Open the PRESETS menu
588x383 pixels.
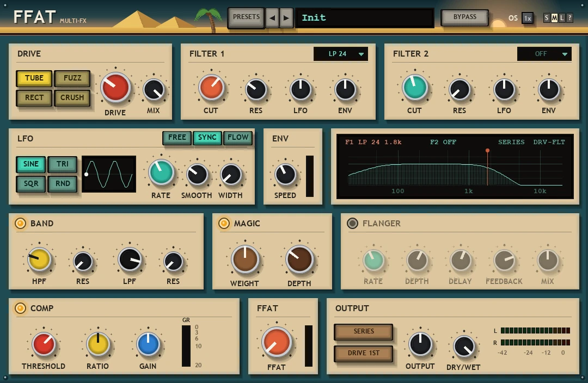point(246,17)
